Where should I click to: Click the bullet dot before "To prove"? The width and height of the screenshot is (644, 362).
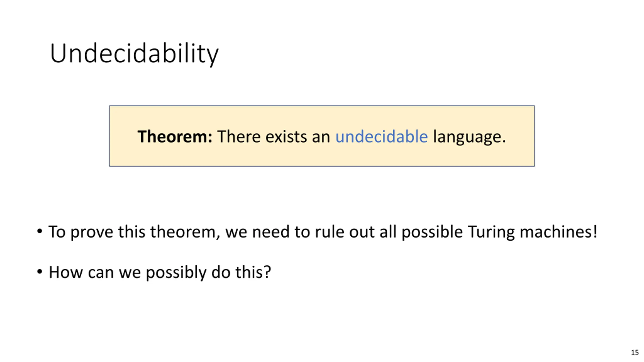39,231
